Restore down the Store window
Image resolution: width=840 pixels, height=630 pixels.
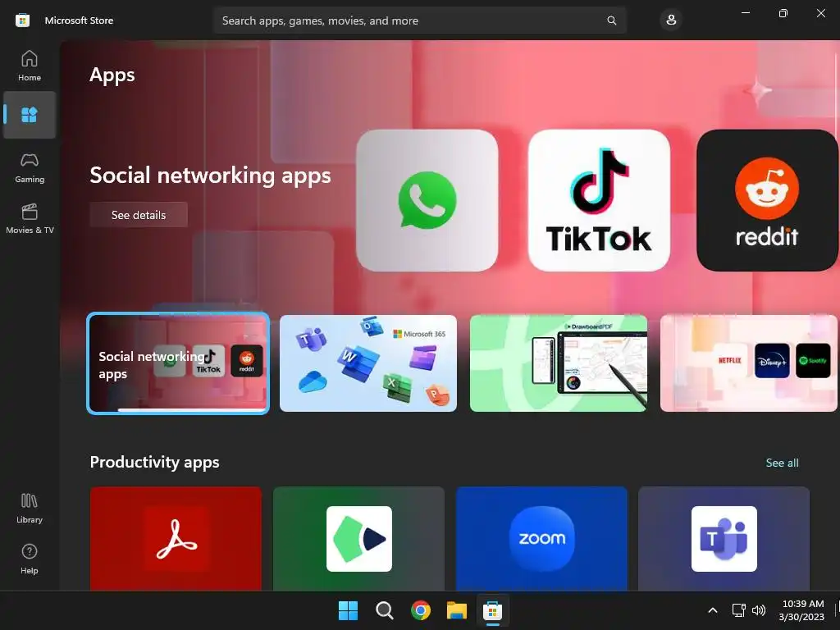(x=783, y=13)
